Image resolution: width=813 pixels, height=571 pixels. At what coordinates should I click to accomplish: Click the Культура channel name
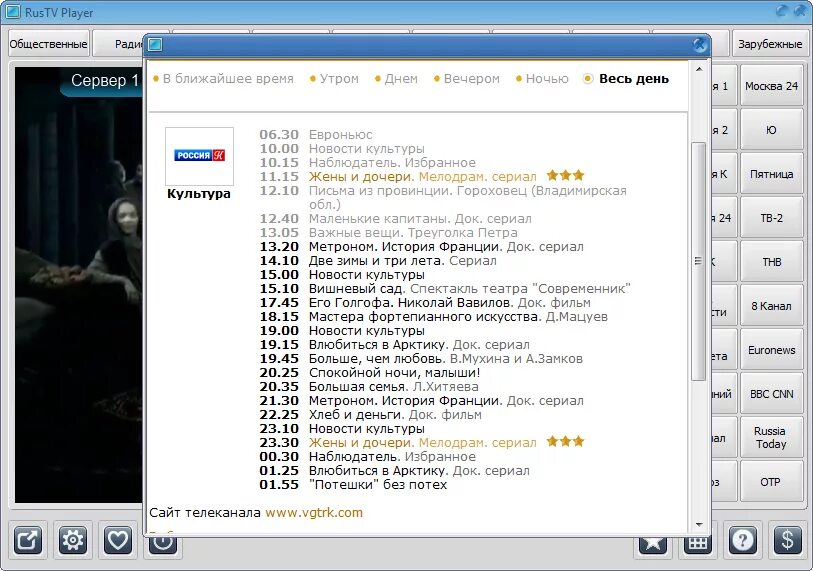pyautogui.click(x=199, y=194)
